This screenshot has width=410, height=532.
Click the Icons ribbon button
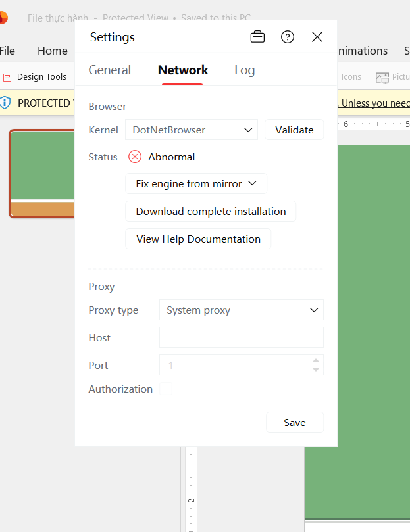tap(351, 77)
